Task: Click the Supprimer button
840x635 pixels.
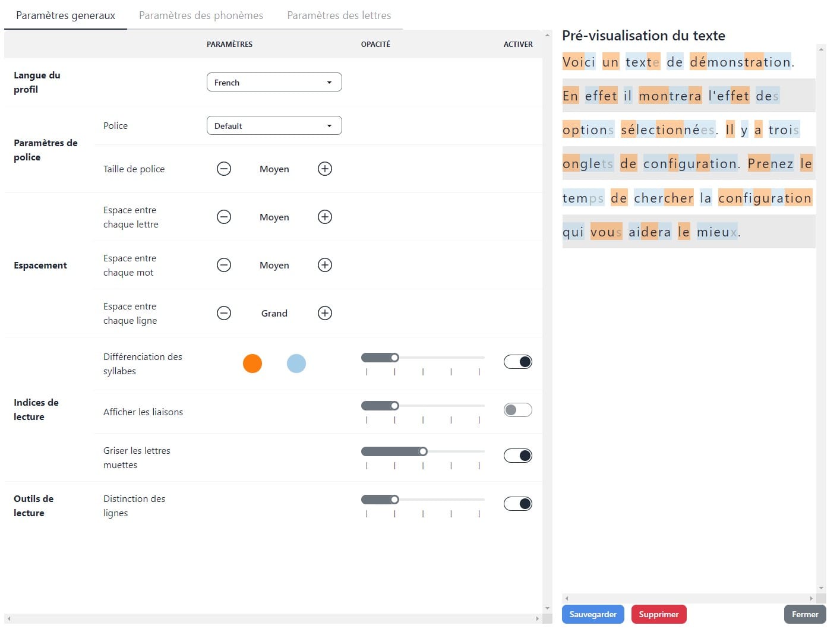Action: coord(659,614)
